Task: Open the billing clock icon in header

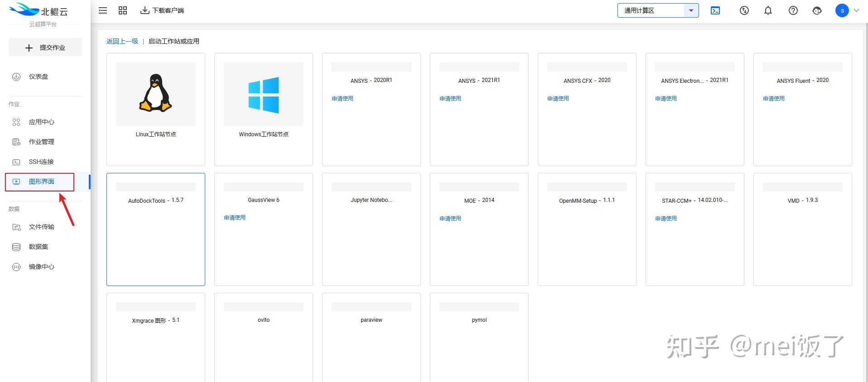Action: [744, 10]
